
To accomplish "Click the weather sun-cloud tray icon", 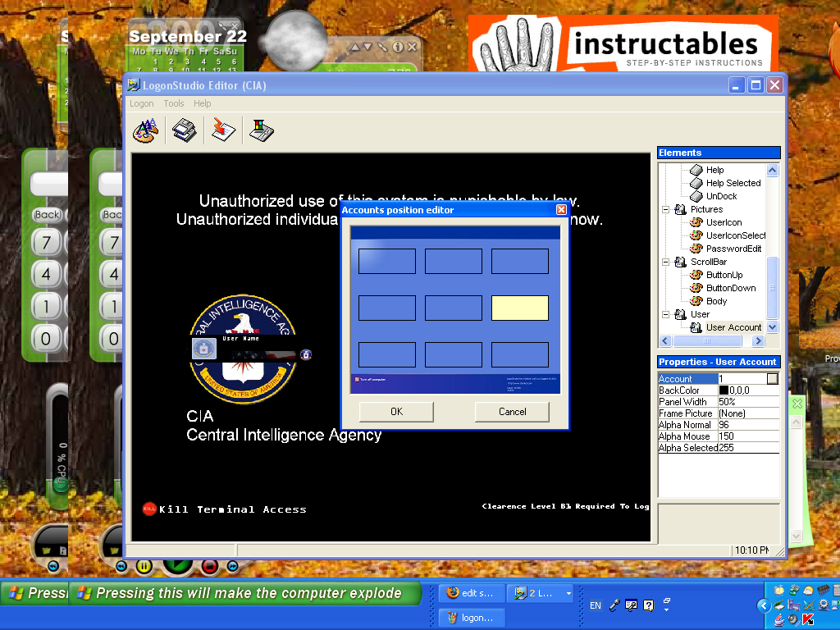I will [x=808, y=591].
